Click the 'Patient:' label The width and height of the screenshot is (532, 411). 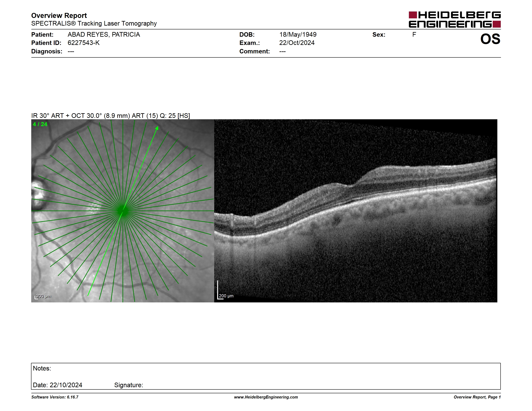pyautogui.click(x=42, y=35)
